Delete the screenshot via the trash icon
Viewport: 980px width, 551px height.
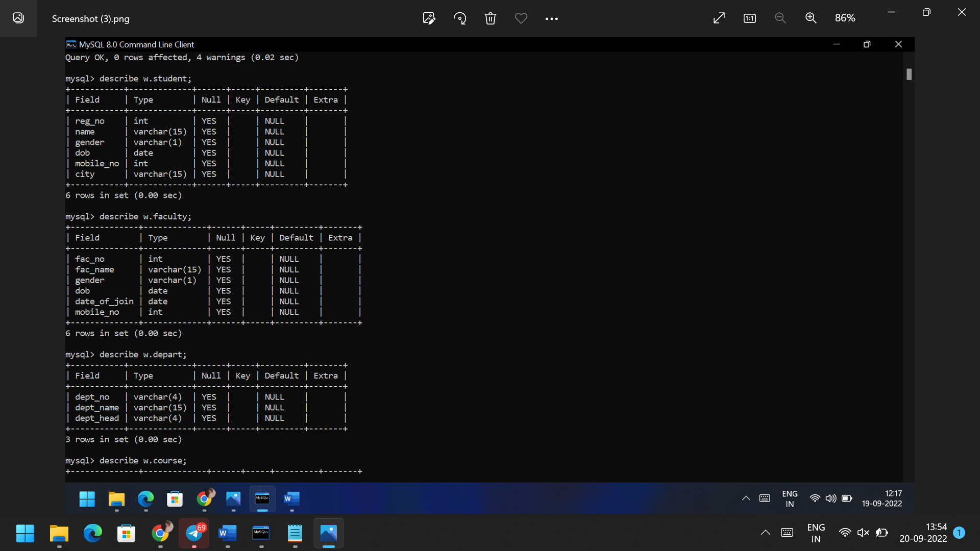[x=490, y=18]
